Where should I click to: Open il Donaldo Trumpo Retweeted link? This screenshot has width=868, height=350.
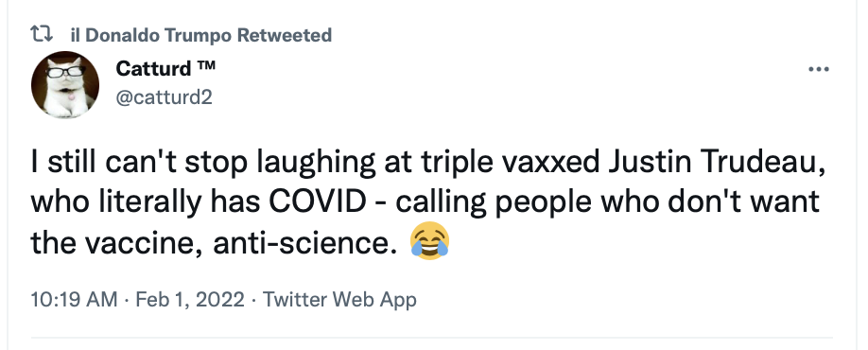point(201,35)
